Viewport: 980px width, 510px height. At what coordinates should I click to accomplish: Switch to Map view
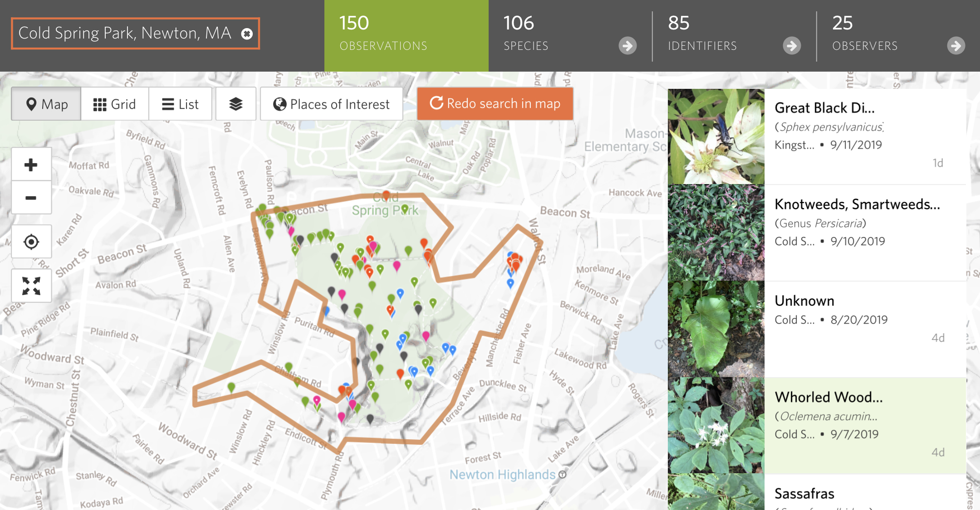[x=46, y=104]
